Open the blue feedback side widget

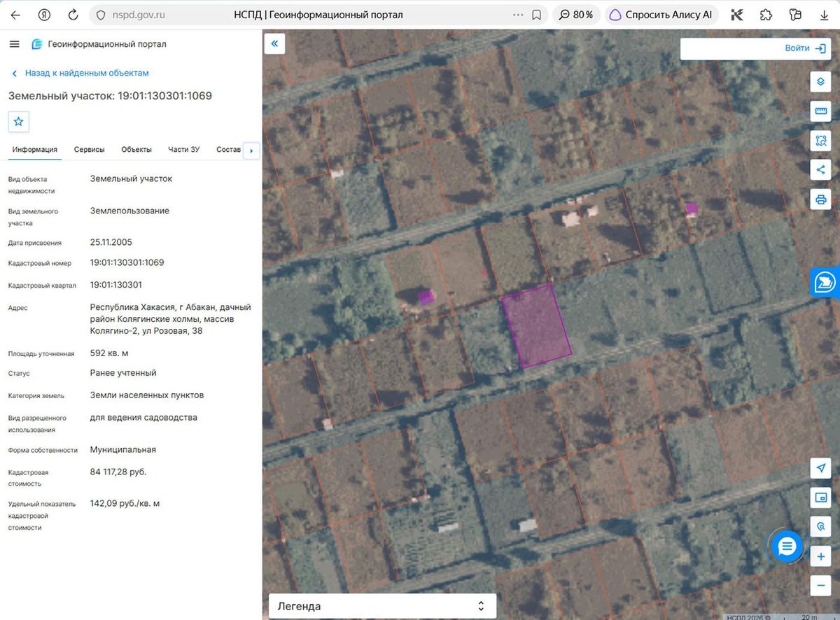point(826,283)
